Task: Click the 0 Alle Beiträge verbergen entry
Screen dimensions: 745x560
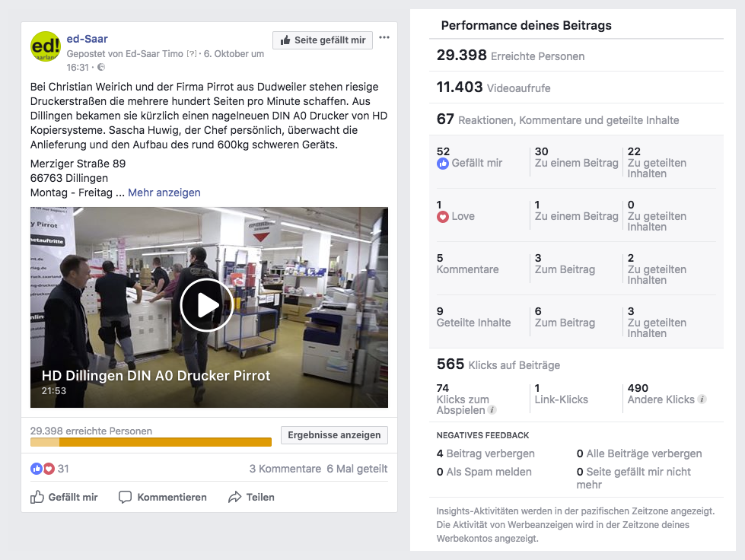Action: pyautogui.click(x=639, y=453)
